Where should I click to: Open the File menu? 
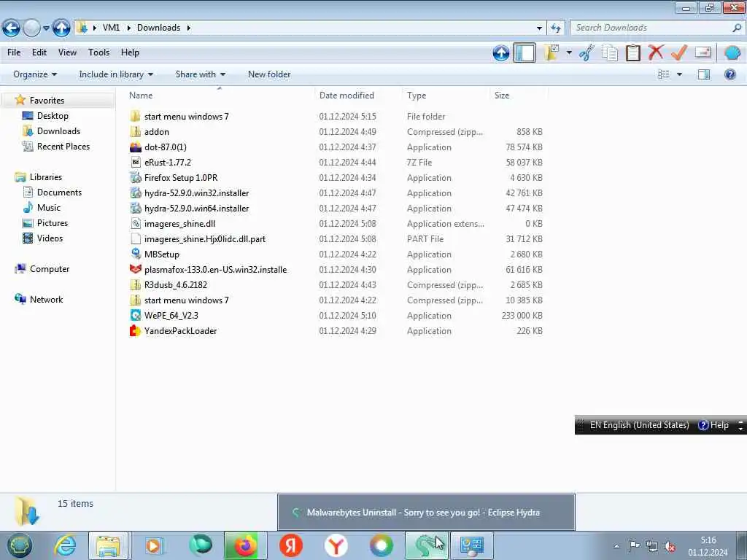(x=14, y=52)
